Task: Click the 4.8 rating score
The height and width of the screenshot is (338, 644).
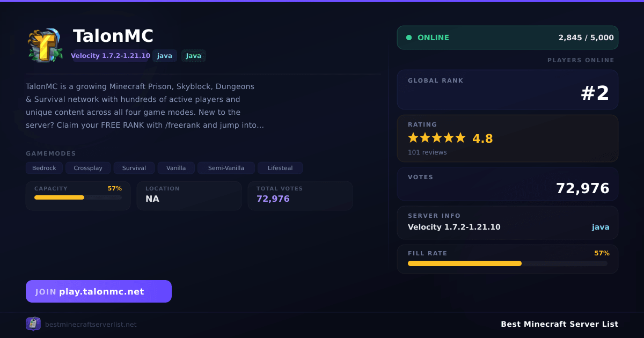Action: pyautogui.click(x=482, y=138)
